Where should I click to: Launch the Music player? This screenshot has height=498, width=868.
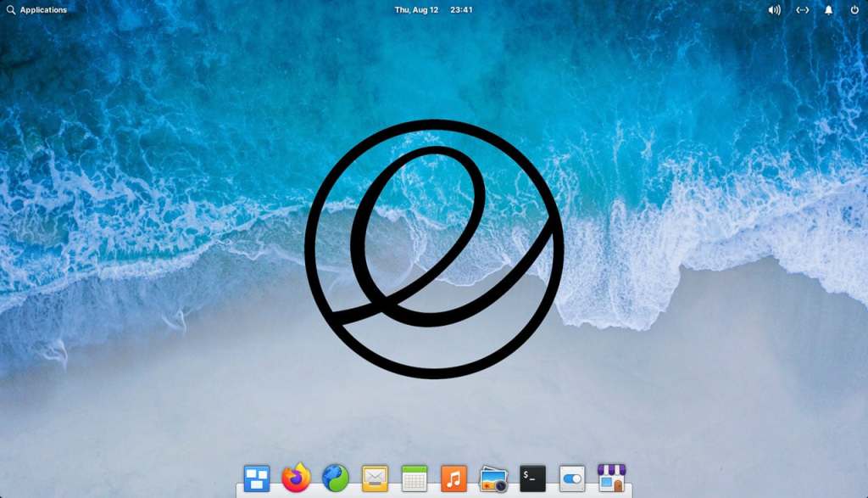click(454, 479)
